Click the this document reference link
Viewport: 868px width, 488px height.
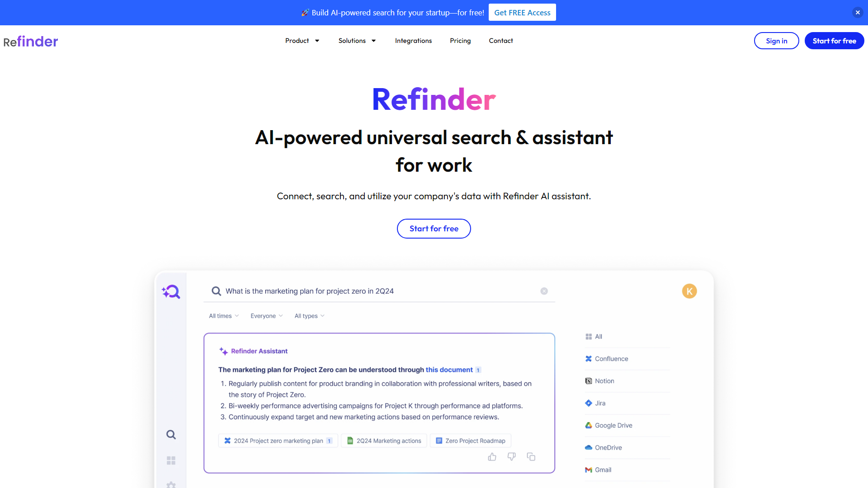pyautogui.click(x=449, y=370)
